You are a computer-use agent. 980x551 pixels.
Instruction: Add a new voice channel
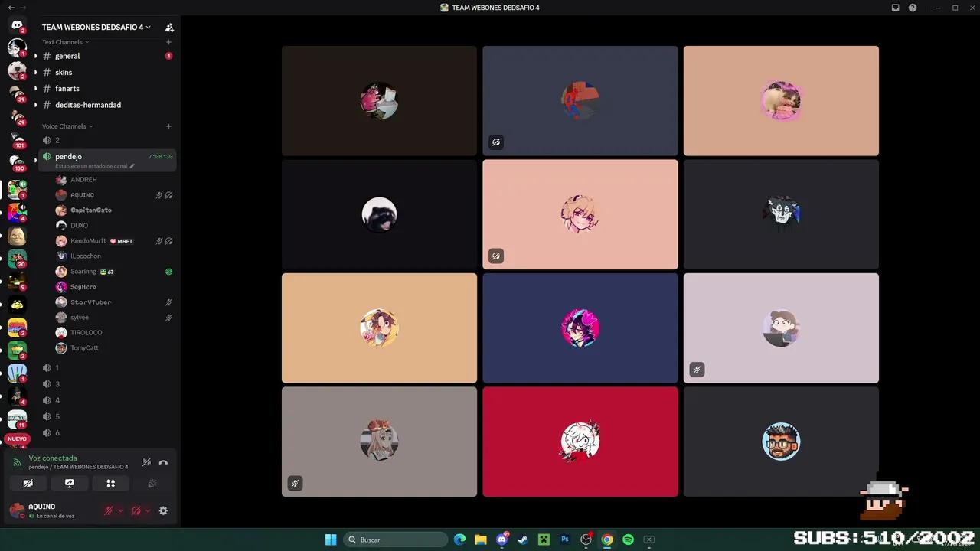[x=168, y=126]
